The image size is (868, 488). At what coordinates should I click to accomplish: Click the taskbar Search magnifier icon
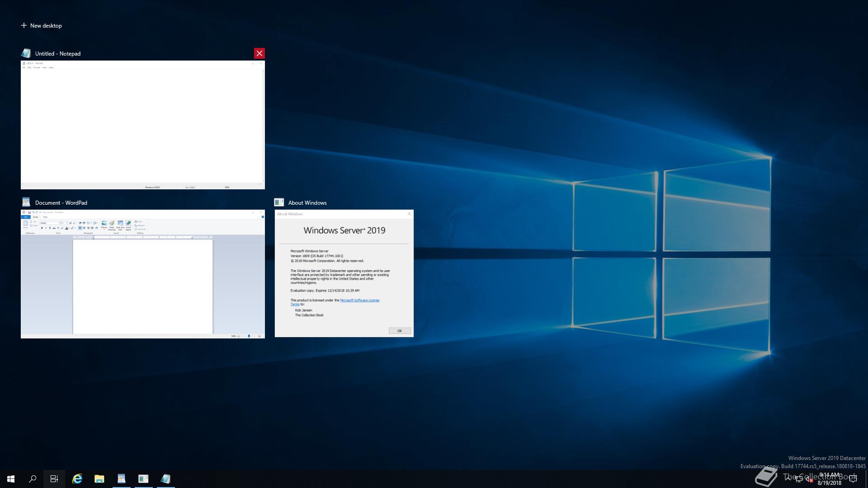click(33, 479)
